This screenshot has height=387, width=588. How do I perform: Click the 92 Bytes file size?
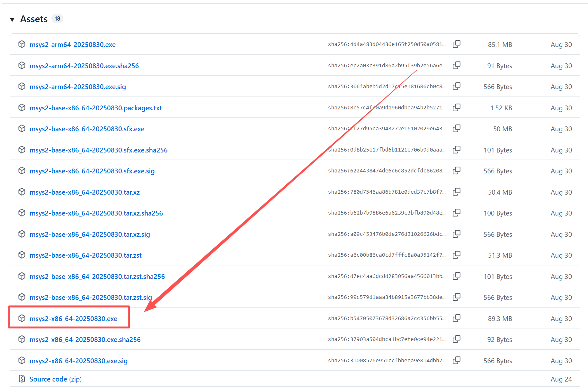500,340
